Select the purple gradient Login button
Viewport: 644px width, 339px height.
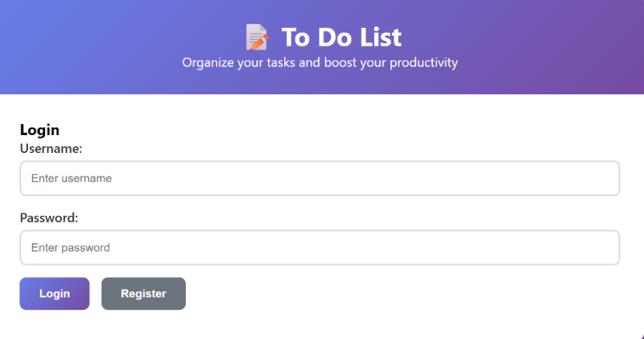(54, 293)
